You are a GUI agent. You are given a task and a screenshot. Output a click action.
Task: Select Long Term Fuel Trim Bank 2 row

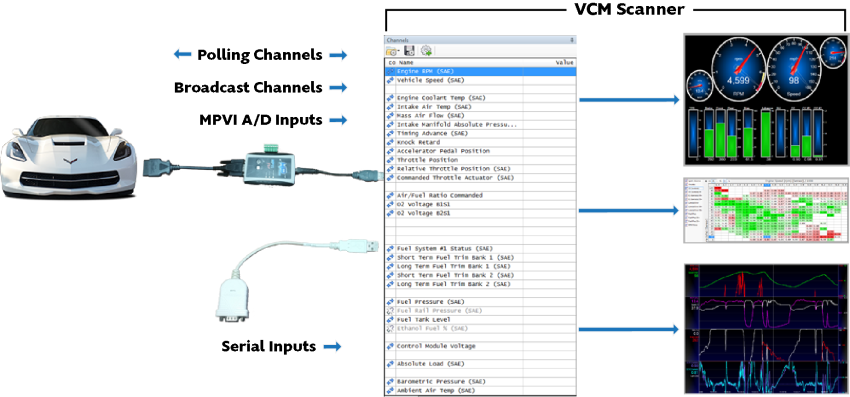point(480,284)
